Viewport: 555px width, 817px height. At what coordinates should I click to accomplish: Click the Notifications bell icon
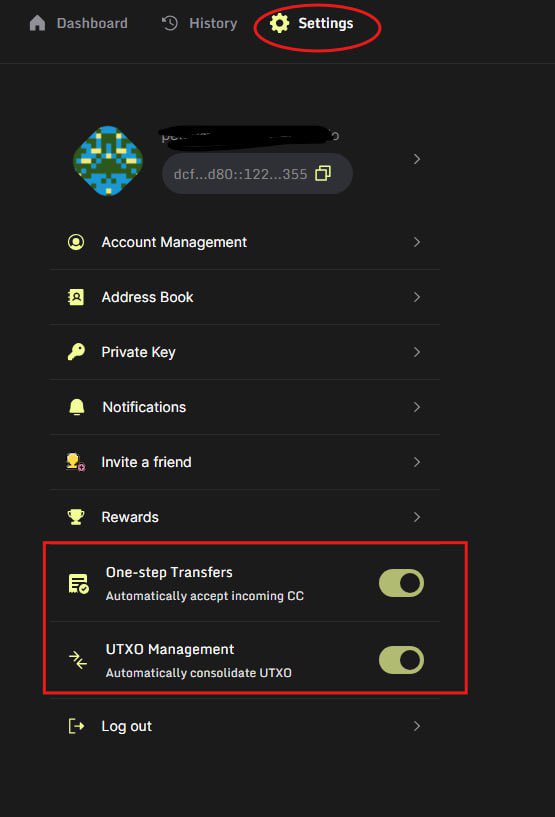pyautogui.click(x=77, y=407)
